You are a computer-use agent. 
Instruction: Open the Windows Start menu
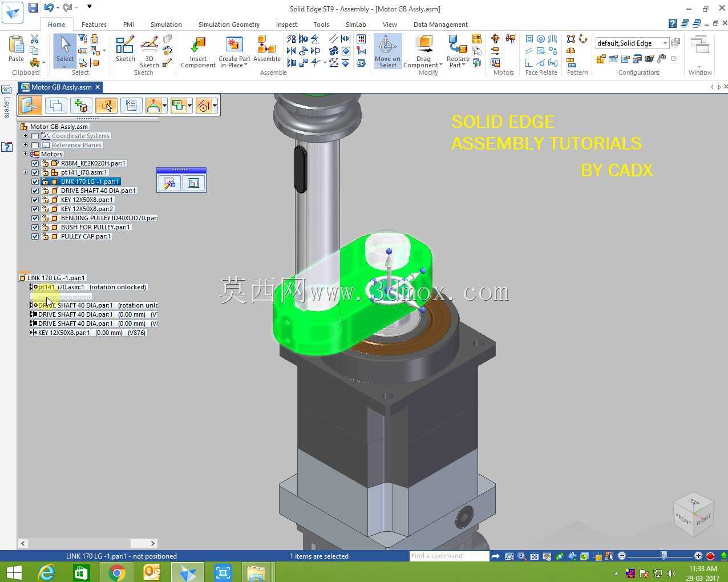click(13, 572)
